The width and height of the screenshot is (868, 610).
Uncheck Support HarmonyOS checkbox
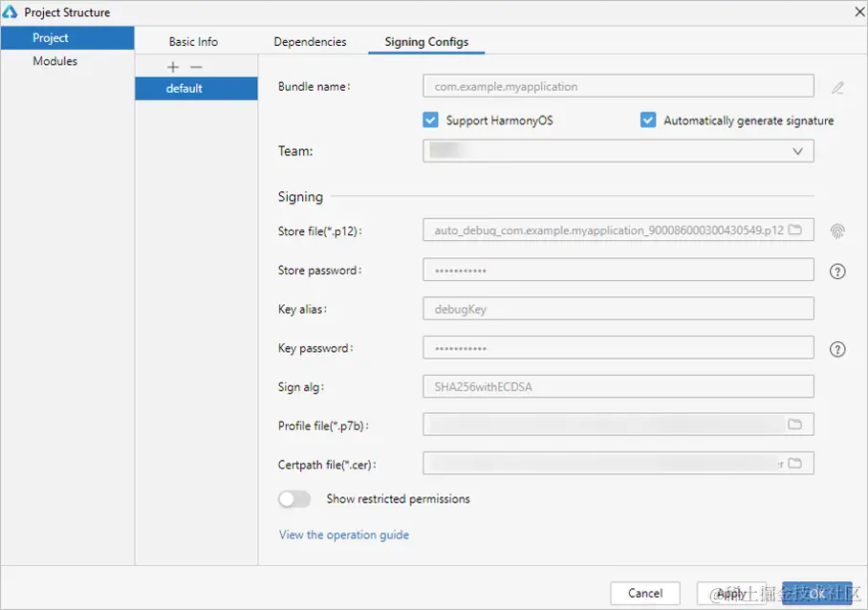click(x=430, y=120)
